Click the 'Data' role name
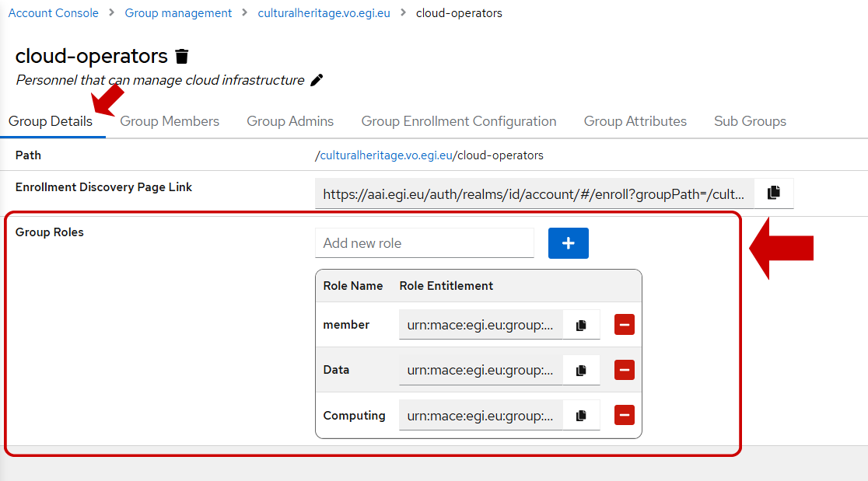Viewport: 868px width, 481px height. click(x=336, y=370)
